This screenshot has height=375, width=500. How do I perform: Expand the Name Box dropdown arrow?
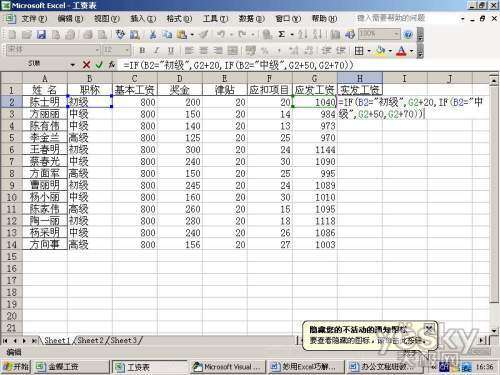73,64
